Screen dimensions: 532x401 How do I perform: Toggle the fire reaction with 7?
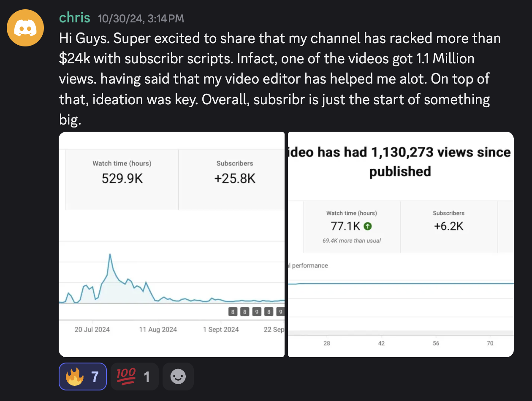(83, 377)
